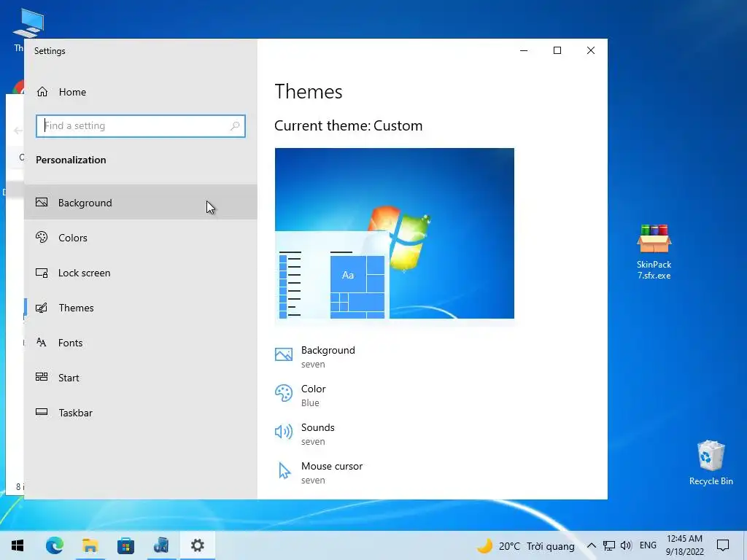Click the Background picture icon in Themes pane
The width and height of the screenshot is (747, 560).
[x=284, y=355]
